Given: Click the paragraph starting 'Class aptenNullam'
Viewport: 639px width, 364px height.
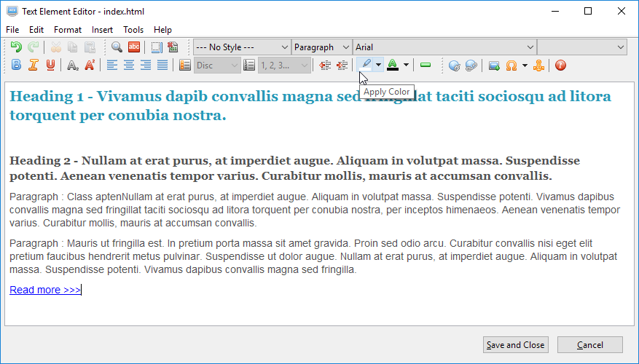Looking at the screenshot, I should click(315, 210).
